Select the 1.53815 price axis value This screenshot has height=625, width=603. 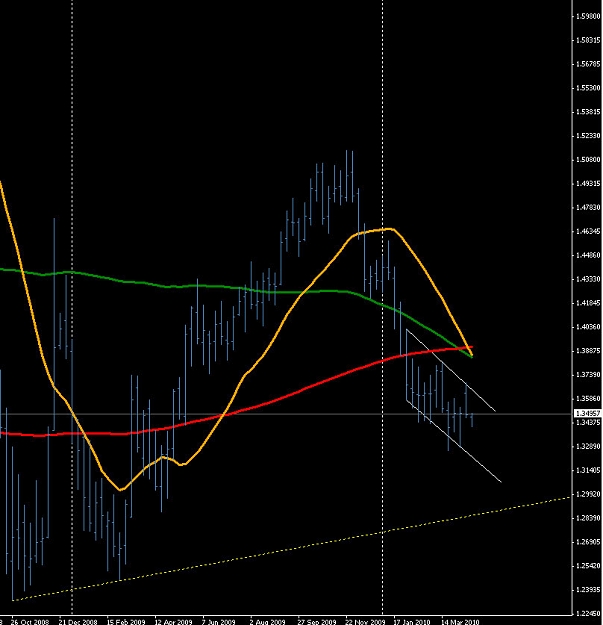pyautogui.click(x=588, y=112)
